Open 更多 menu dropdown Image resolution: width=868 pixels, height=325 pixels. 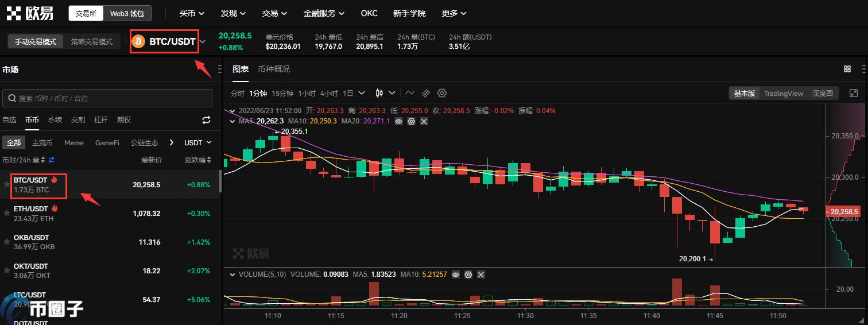(x=454, y=13)
